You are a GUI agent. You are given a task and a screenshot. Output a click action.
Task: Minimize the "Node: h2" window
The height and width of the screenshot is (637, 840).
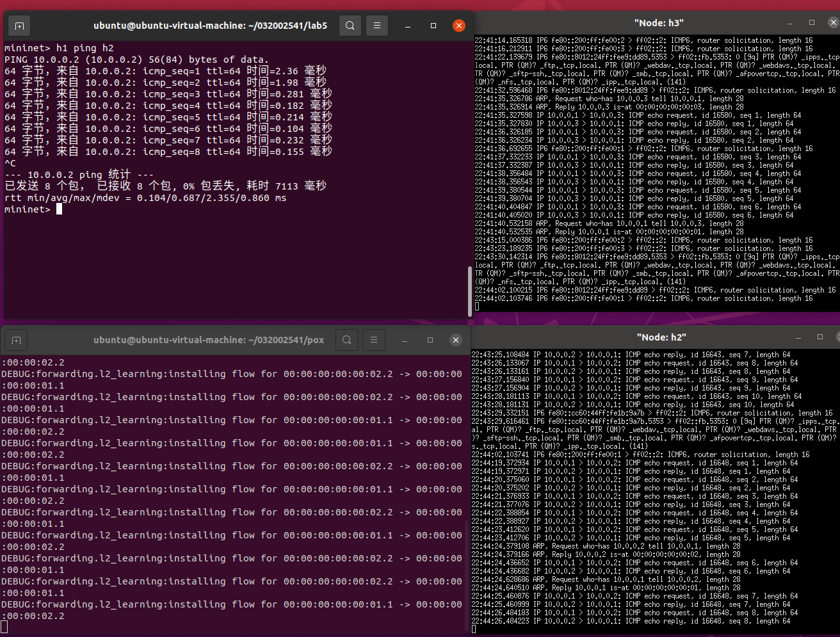pyautogui.click(x=799, y=337)
